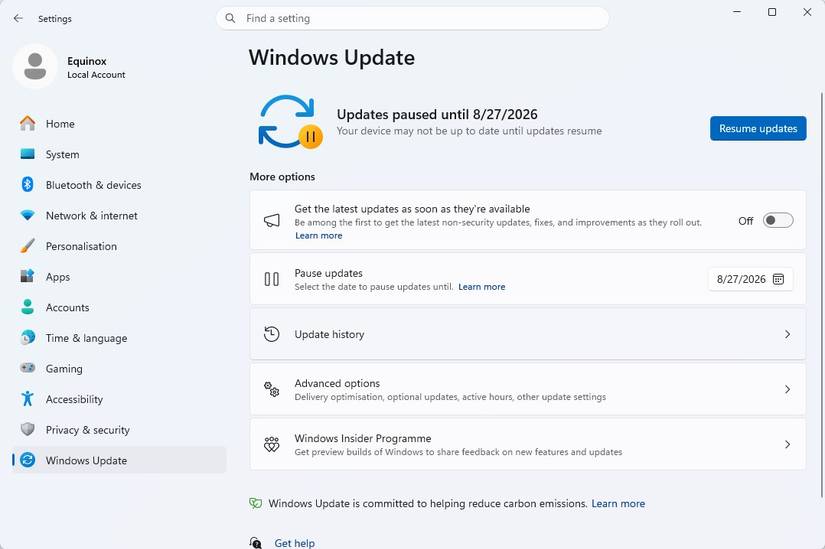Screen dimensions: 825x549
Task: Click the Off label by the toggle
Action: click(746, 221)
